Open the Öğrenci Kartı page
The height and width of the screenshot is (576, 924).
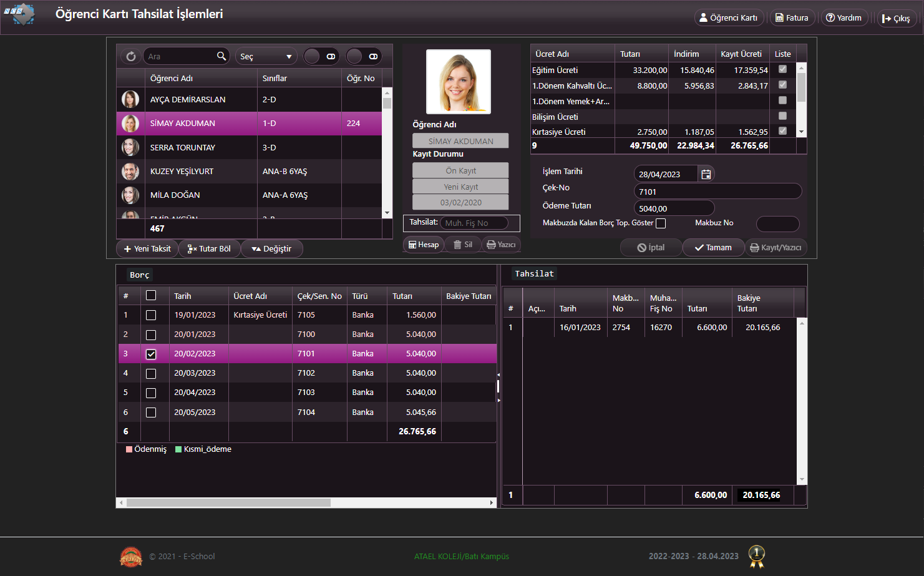click(x=728, y=17)
